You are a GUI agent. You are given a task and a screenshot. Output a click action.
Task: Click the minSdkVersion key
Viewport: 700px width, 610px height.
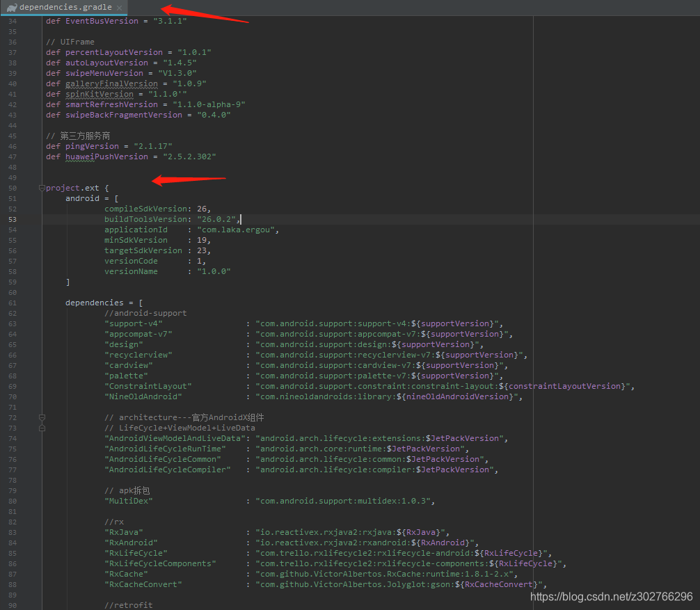136,240
